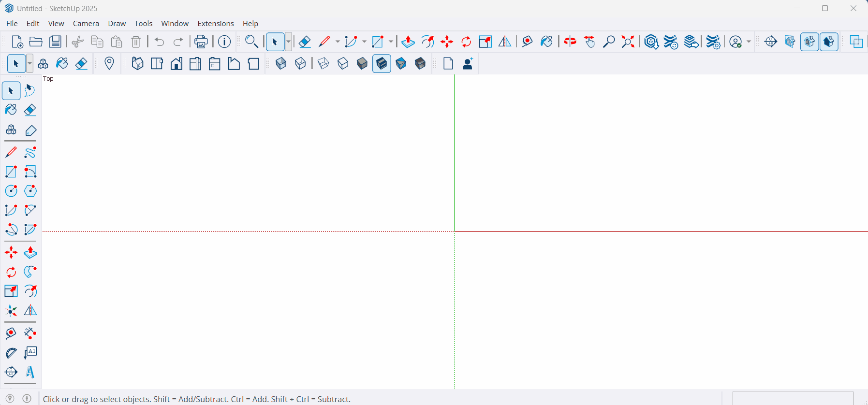Click the Tape Measure tool in left panel
The width and height of the screenshot is (868, 405).
(x=11, y=333)
